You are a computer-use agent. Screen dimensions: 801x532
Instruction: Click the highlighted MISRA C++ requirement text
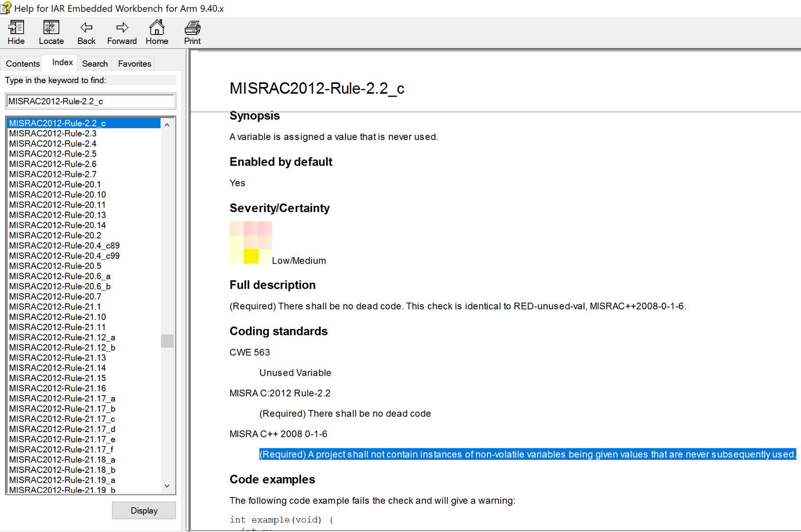click(x=526, y=454)
